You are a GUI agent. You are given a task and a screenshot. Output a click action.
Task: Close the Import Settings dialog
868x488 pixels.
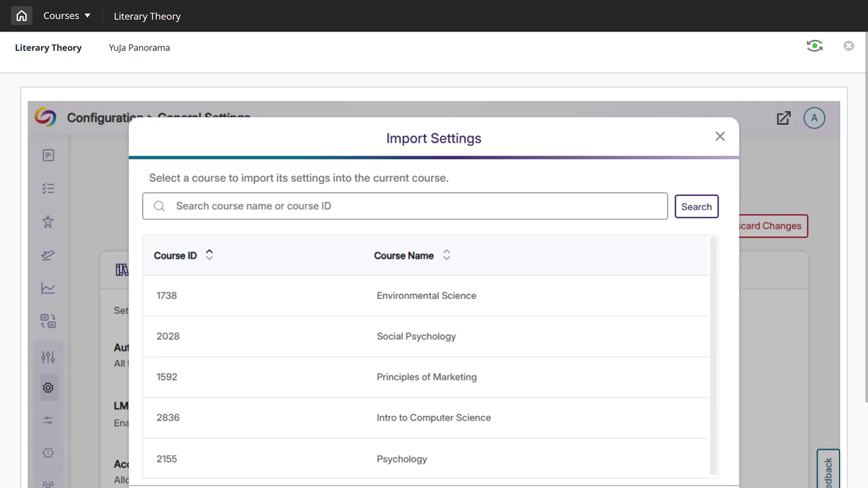point(720,136)
